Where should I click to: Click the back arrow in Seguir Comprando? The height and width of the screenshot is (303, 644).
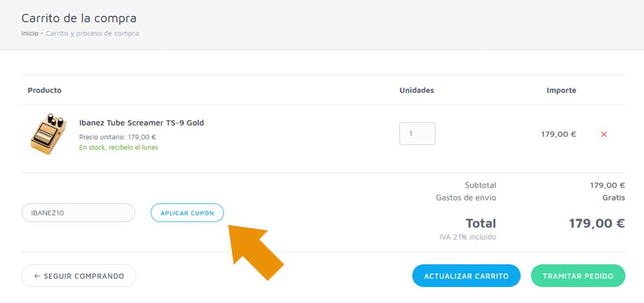click(x=37, y=276)
